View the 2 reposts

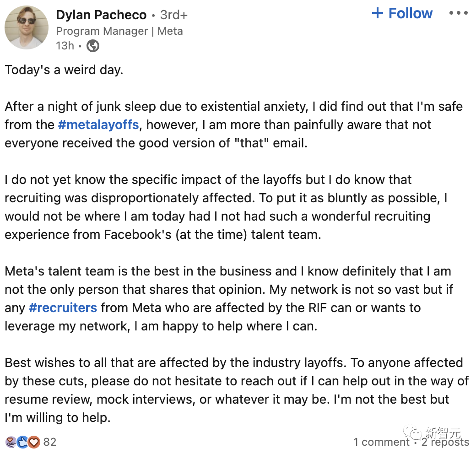point(445,442)
